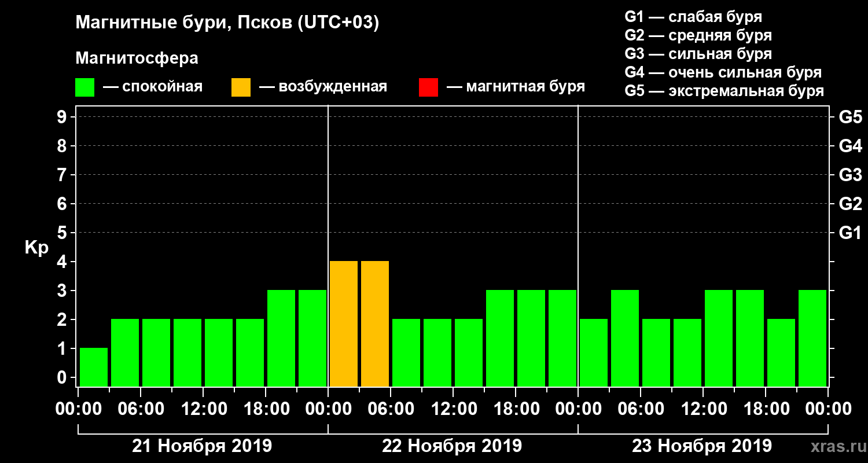The width and height of the screenshot is (868, 463).
Task: Click the orange 'возбужденная' legend swatch
Action: point(241,87)
